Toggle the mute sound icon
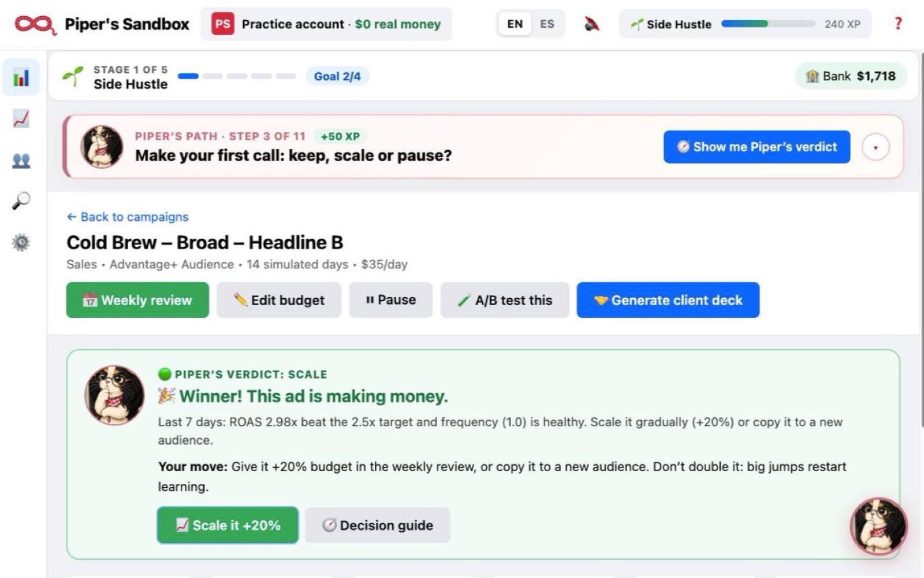The height and width of the screenshot is (578, 924). (592, 24)
